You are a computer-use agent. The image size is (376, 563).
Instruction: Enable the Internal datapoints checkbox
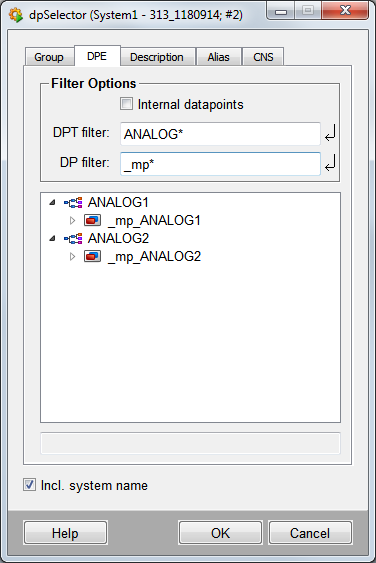click(126, 104)
